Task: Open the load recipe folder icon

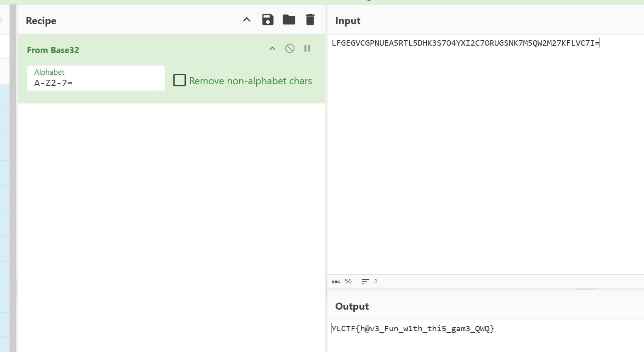Action: (x=289, y=20)
